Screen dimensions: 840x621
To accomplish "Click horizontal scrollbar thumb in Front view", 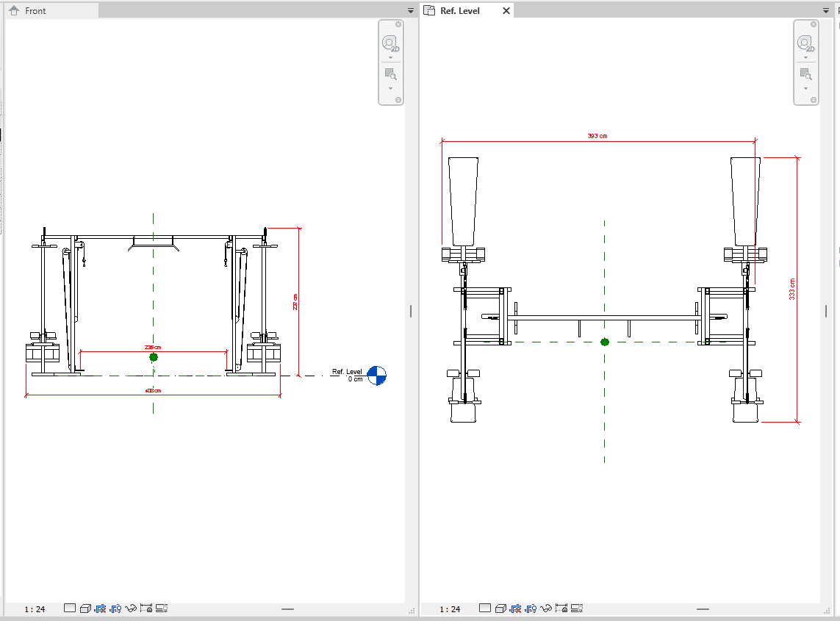I will pyautogui.click(x=288, y=609).
